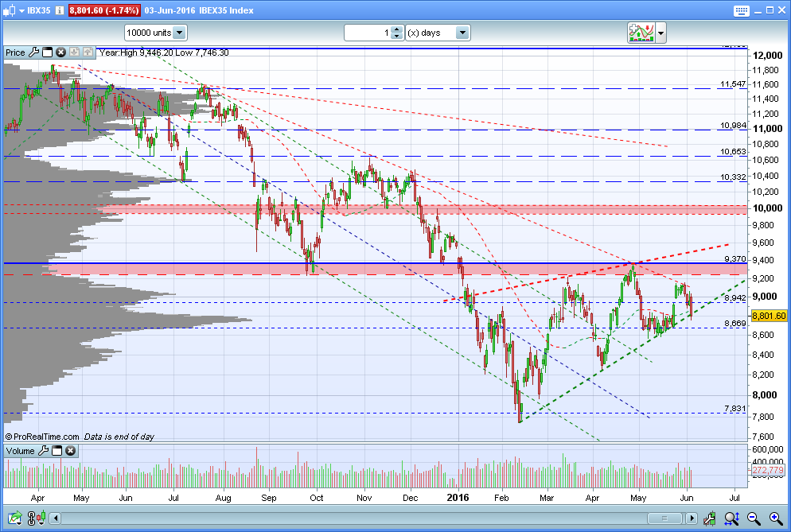This screenshot has width=791, height=532.
Task: Click the add indicator chart icon
Action: pyautogui.click(x=641, y=33)
